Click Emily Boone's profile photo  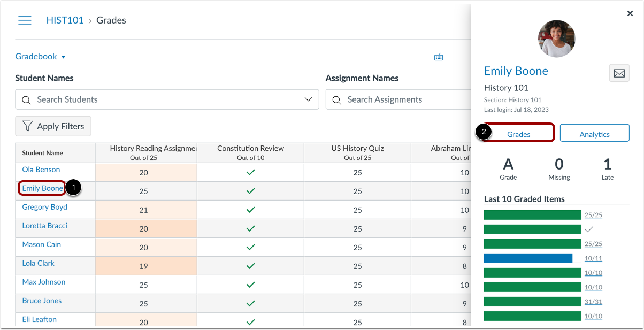[556, 39]
